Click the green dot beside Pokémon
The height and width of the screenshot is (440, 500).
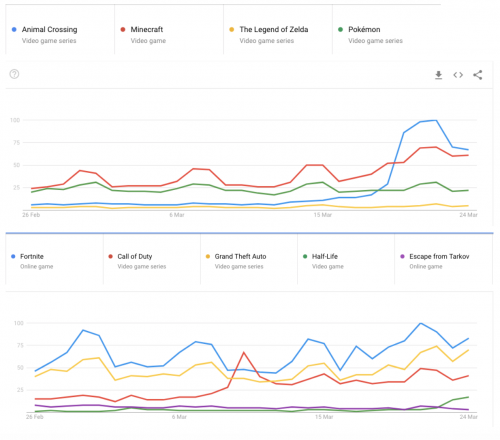pos(340,29)
